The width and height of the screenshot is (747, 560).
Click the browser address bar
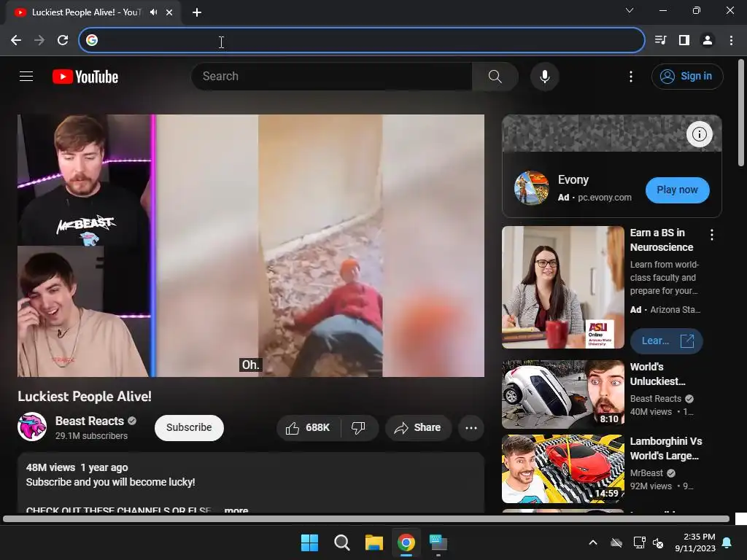pyautogui.click(x=362, y=41)
